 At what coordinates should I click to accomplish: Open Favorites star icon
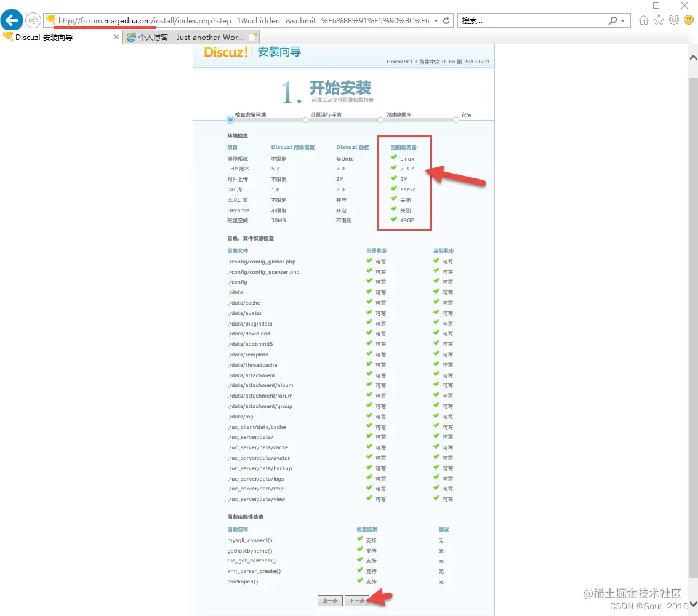pyautogui.click(x=659, y=20)
